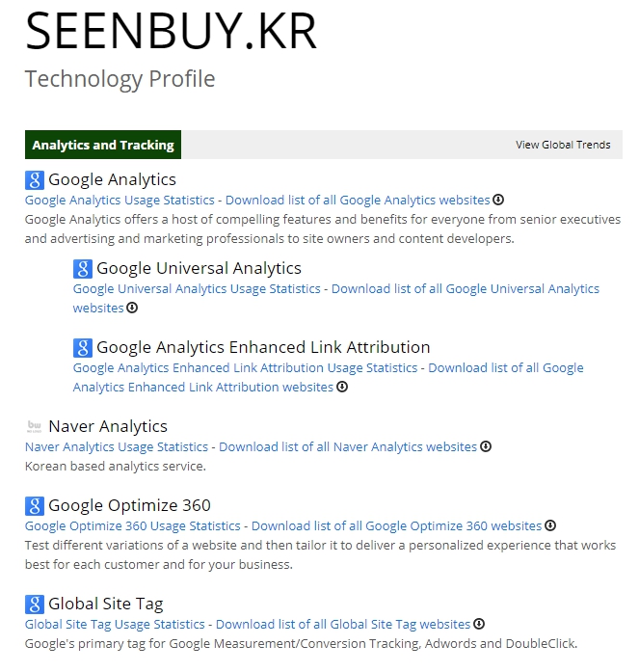Viewport: 639px width, 672px height.
Task: Open Global Site Tag Usage Statistics link
Action: [115, 624]
